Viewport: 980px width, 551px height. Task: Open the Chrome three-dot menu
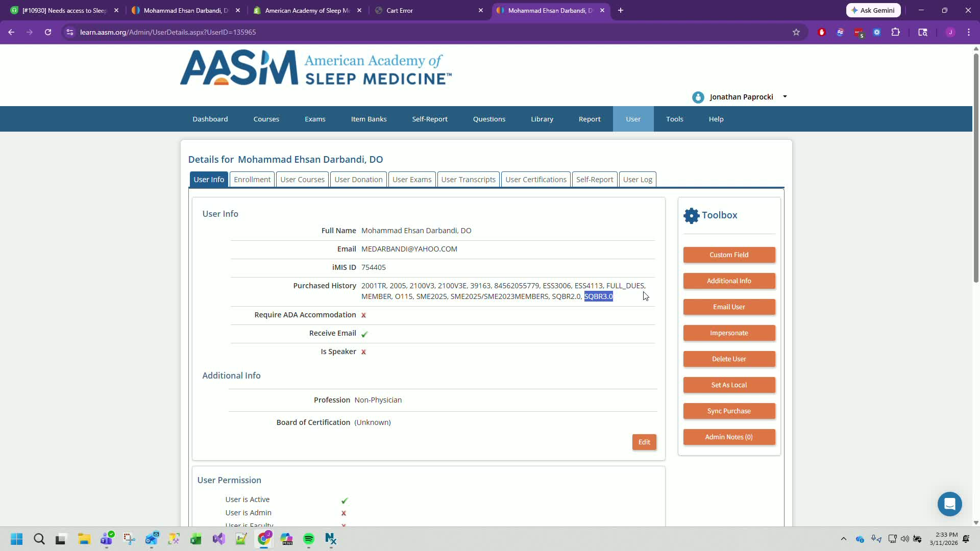[968, 32]
